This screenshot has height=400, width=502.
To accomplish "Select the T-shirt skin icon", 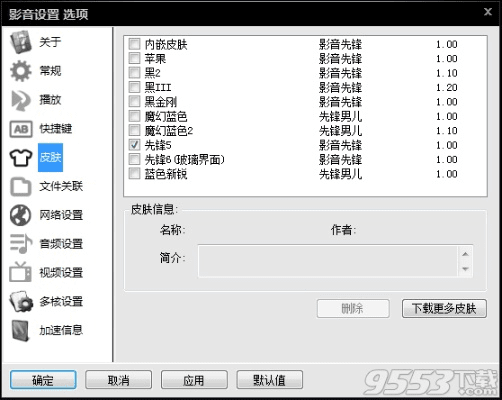I will click(21, 158).
